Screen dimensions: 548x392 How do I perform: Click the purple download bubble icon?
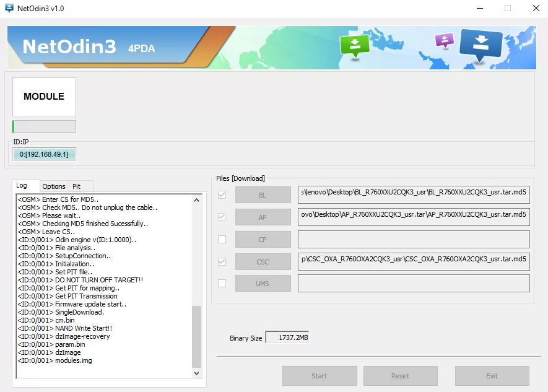click(x=444, y=40)
